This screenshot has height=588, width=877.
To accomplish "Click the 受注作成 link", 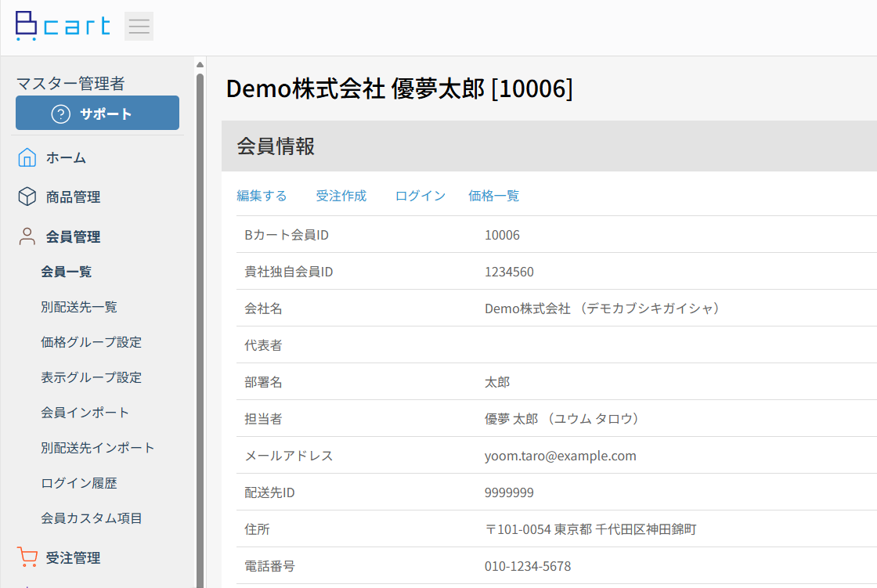I will (341, 196).
